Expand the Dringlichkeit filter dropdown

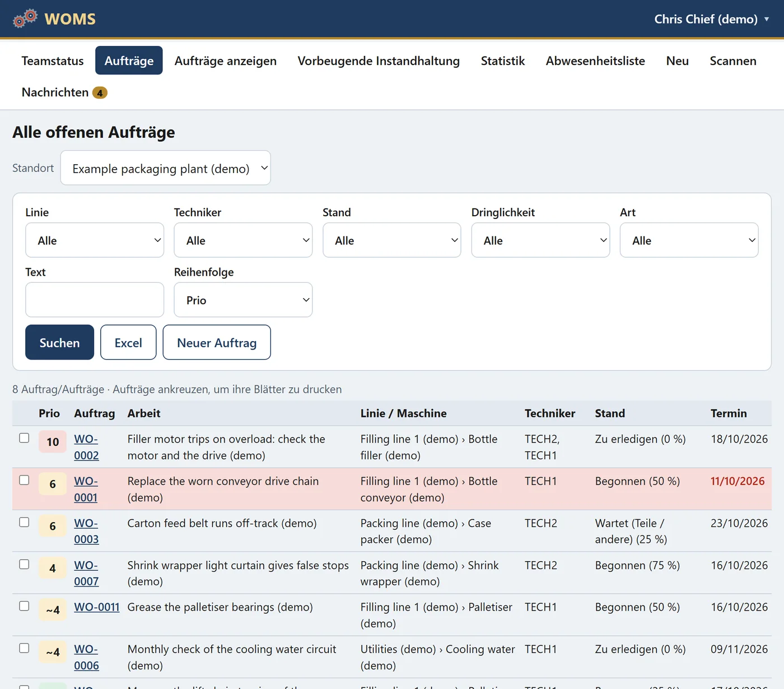pyautogui.click(x=540, y=240)
